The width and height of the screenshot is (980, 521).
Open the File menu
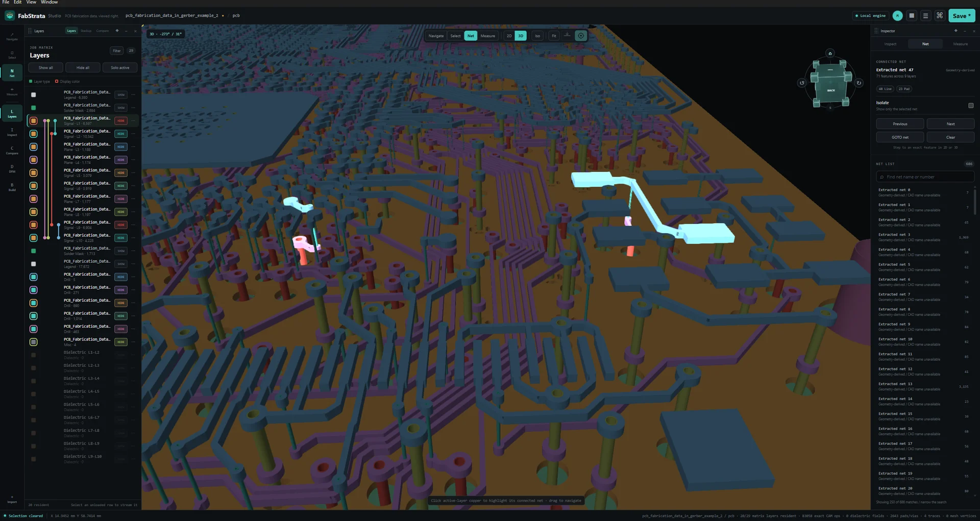6,2
